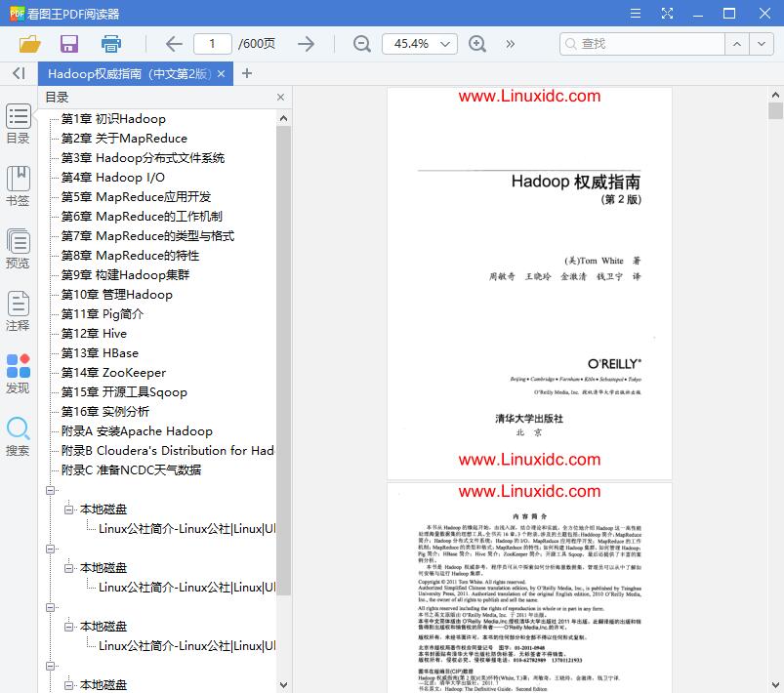The height and width of the screenshot is (693, 784).
Task: Jump to 第9章 构建Hadoop集群 chapter
Action: point(115,274)
